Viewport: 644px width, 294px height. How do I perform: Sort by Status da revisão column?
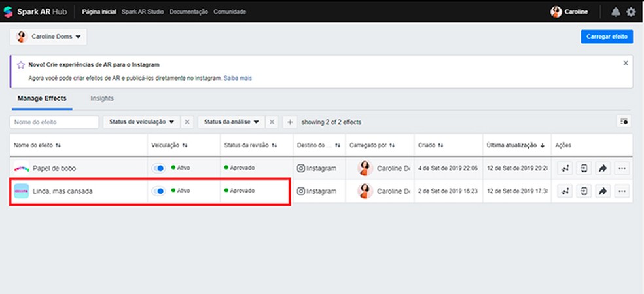click(x=251, y=145)
